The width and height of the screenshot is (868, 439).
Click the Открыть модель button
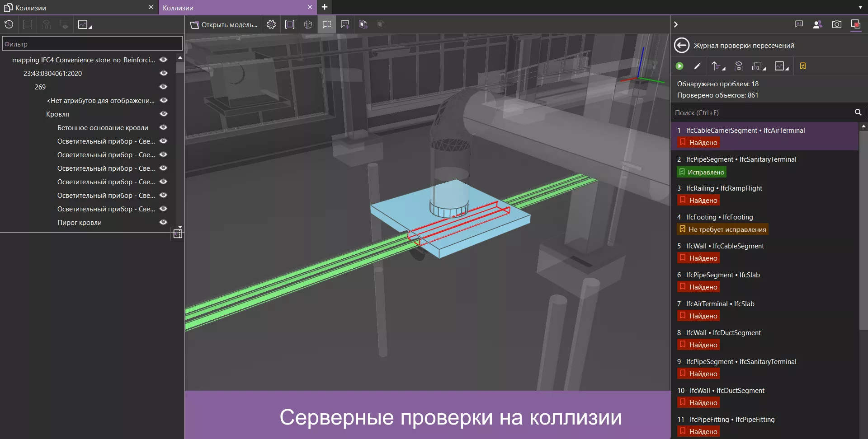[x=224, y=24]
